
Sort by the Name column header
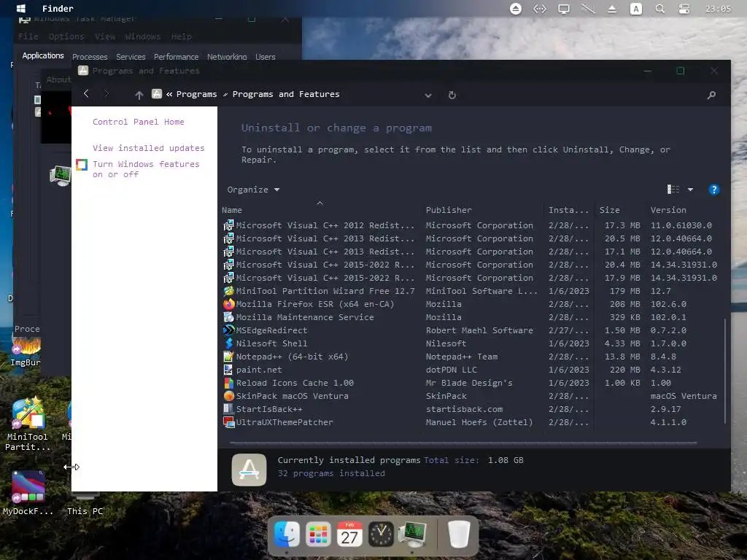coord(320,210)
